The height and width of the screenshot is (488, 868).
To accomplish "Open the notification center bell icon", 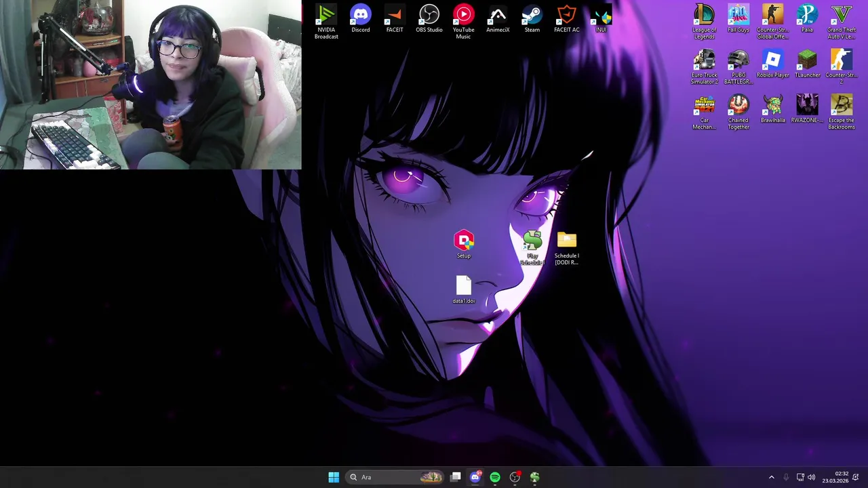I will pyautogui.click(x=856, y=477).
